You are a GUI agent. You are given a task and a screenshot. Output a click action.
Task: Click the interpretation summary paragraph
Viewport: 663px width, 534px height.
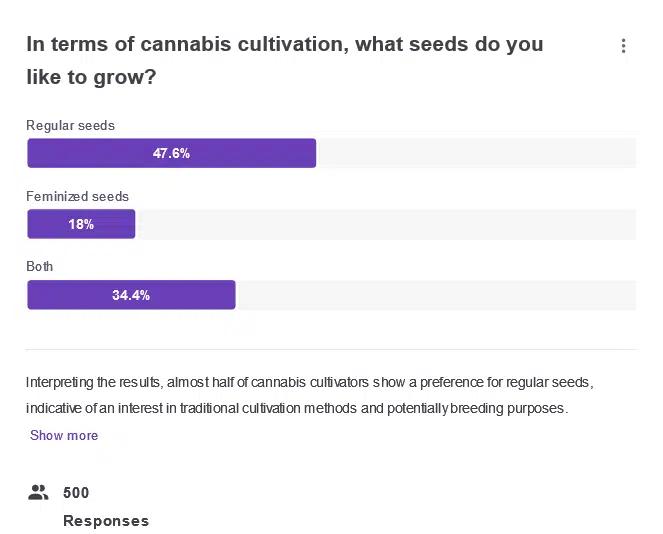(311, 395)
